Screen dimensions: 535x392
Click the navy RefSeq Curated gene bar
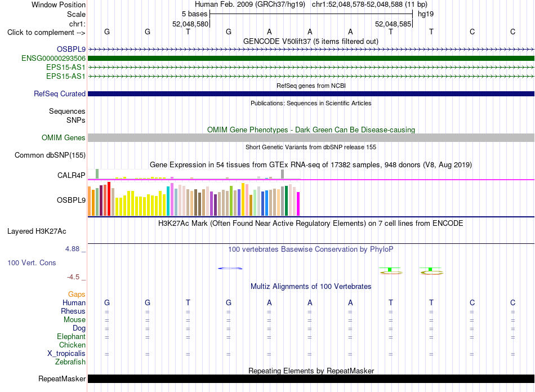(x=311, y=94)
